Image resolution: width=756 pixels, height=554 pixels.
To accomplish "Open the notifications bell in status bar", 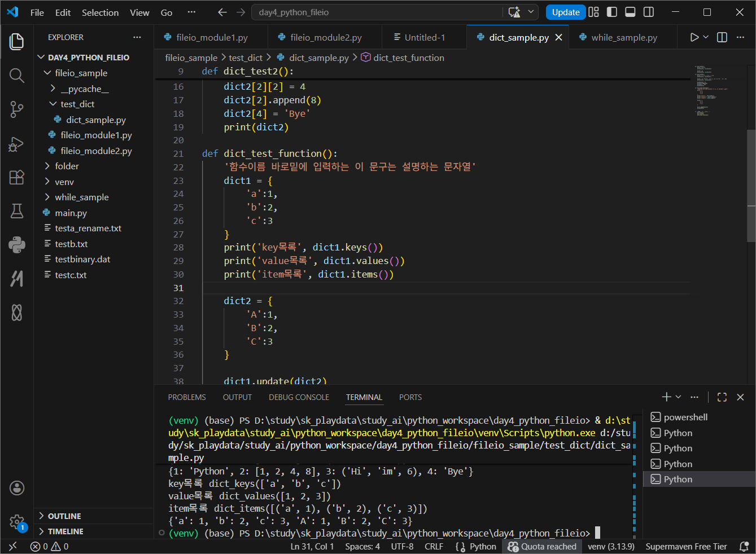I will pos(744,547).
